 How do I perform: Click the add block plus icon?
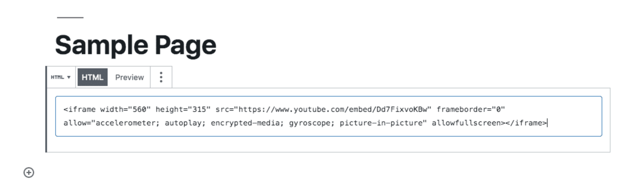(x=29, y=173)
